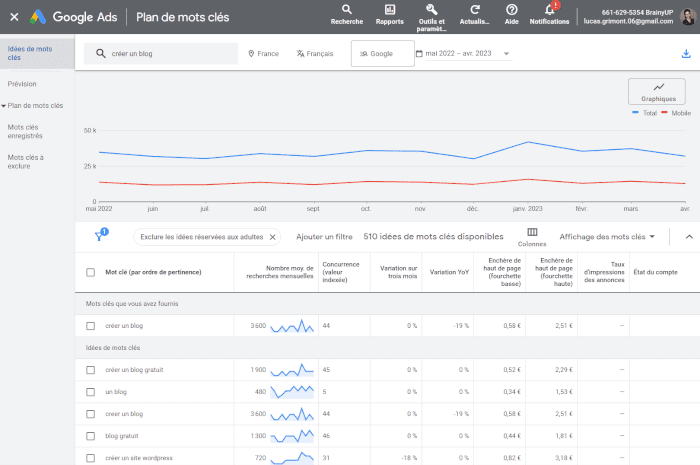
Task: Select Google search network option
Action: (383, 54)
